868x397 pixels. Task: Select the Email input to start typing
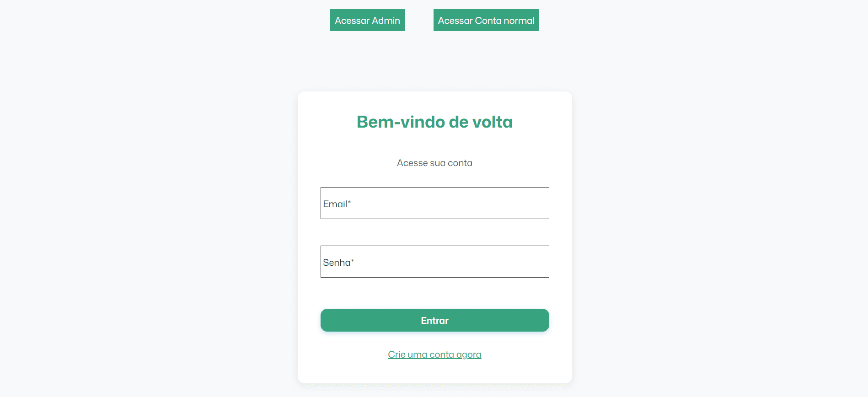pyautogui.click(x=434, y=203)
